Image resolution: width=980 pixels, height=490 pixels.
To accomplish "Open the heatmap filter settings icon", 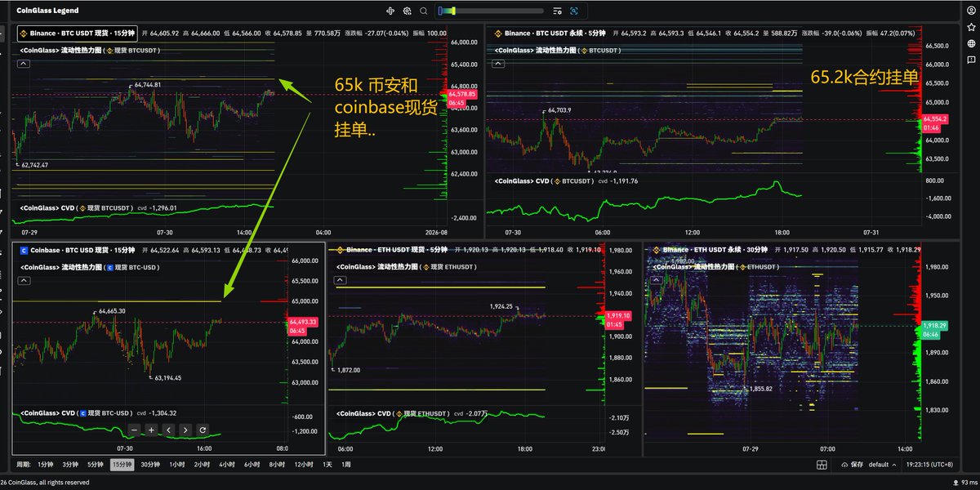I will [556, 11].
